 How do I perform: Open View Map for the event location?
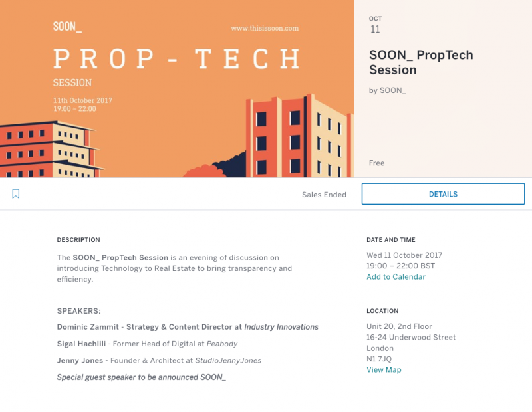pyautogui.click(x=384, y=369)
